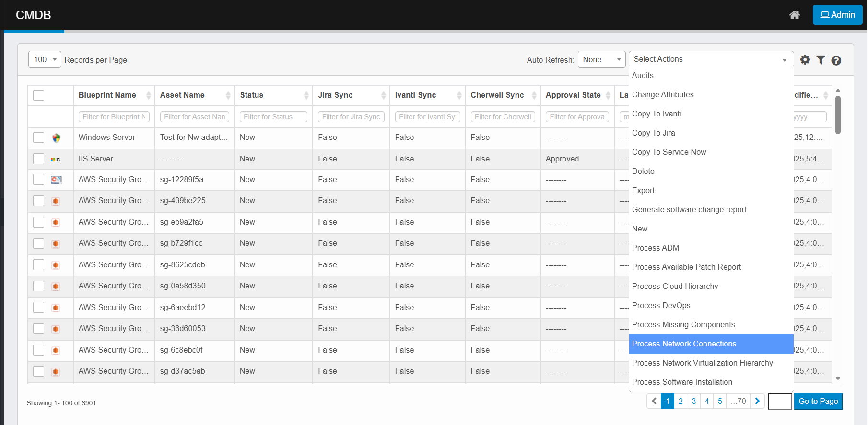Choose Process Network Connections action
This screenshot has width=868, height=425.
tap(684, 344)
